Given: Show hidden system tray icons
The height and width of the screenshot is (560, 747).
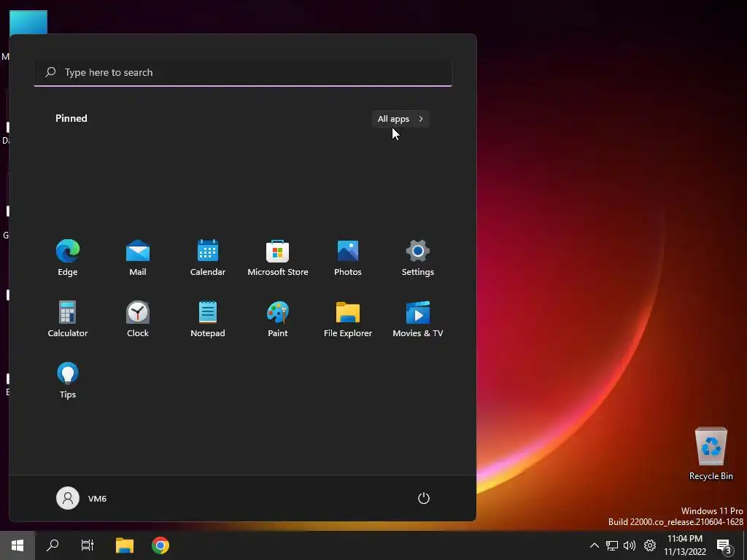Looking at the screenshot, I should click(594, 545).
